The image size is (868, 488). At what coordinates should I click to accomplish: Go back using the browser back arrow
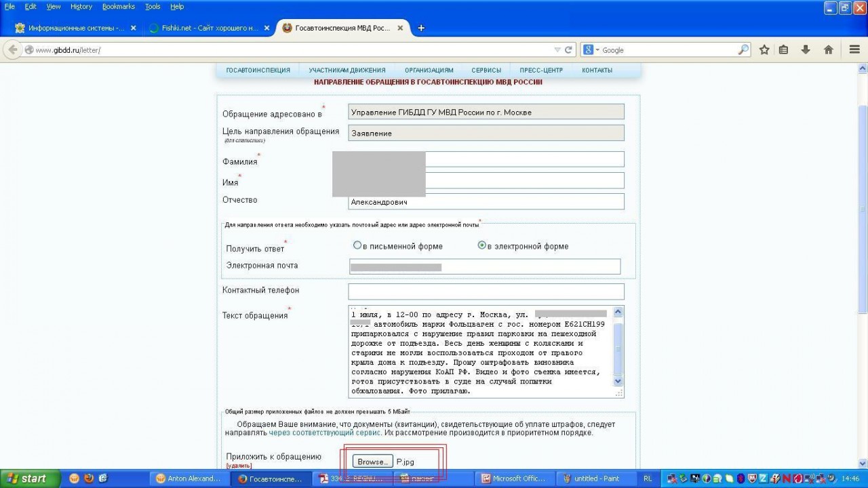point(13,49)
